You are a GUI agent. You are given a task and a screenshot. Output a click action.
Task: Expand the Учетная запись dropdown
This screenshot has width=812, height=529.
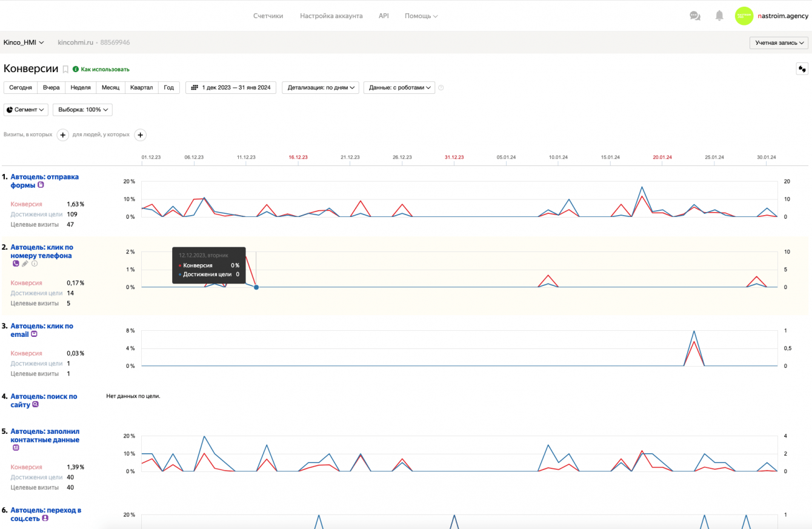coord(779,43)
